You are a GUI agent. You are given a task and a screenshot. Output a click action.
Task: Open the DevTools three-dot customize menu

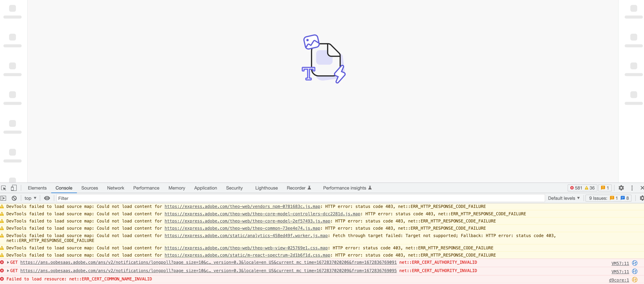[632, 188]
